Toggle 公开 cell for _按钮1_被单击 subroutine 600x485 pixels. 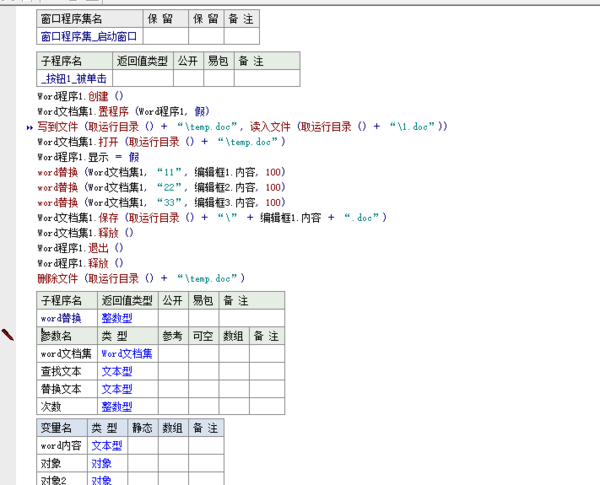pyautogui.click(x=187, y=78)
